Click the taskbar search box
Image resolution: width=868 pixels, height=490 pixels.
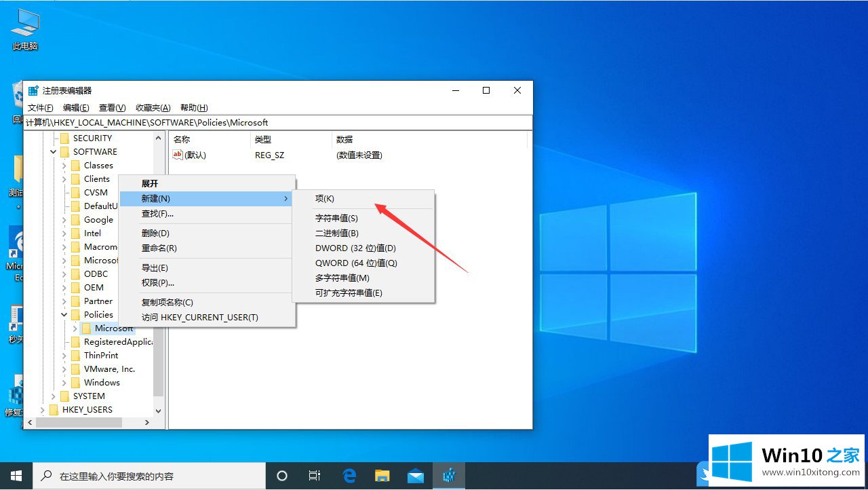tap(149, 476)
